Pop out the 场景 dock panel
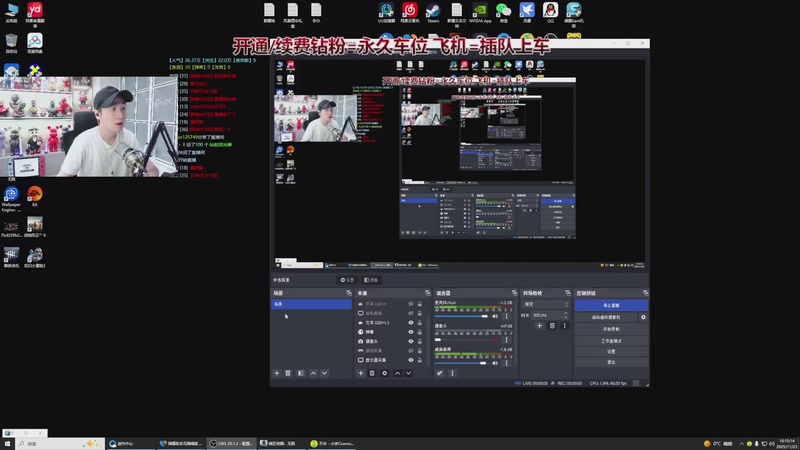Image resolution: width=800 pixels, height=450 pixels. point(348,293)
